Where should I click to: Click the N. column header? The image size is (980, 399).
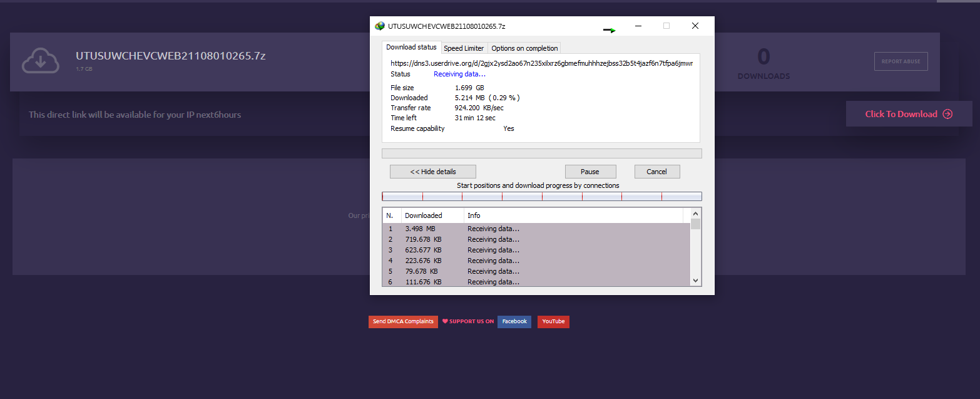(x=392, y=215)
